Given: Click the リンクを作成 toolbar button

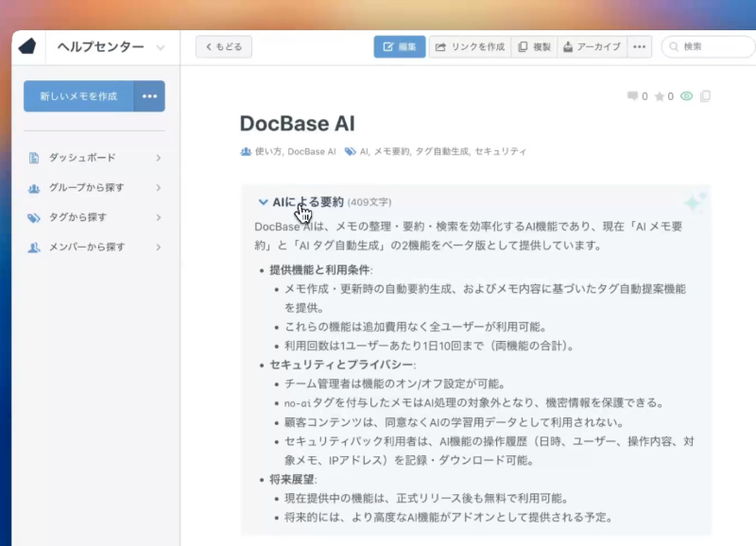Looking at the screenshot, I should click(x=470, y=46).
